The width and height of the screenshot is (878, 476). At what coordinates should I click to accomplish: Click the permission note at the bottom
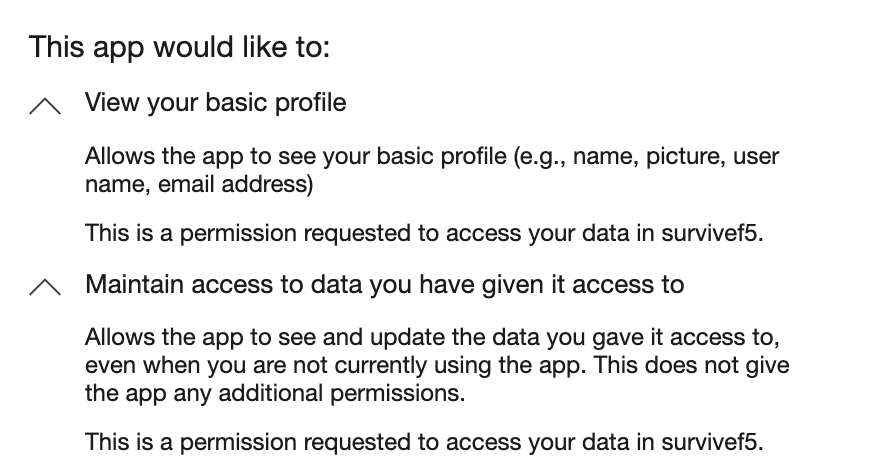[x=424, y=442]
